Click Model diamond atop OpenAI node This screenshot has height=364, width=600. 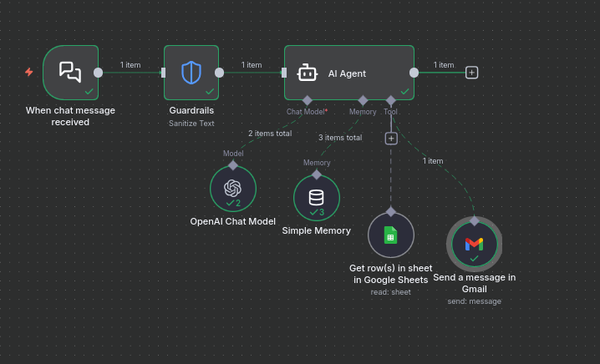(233, 165)
